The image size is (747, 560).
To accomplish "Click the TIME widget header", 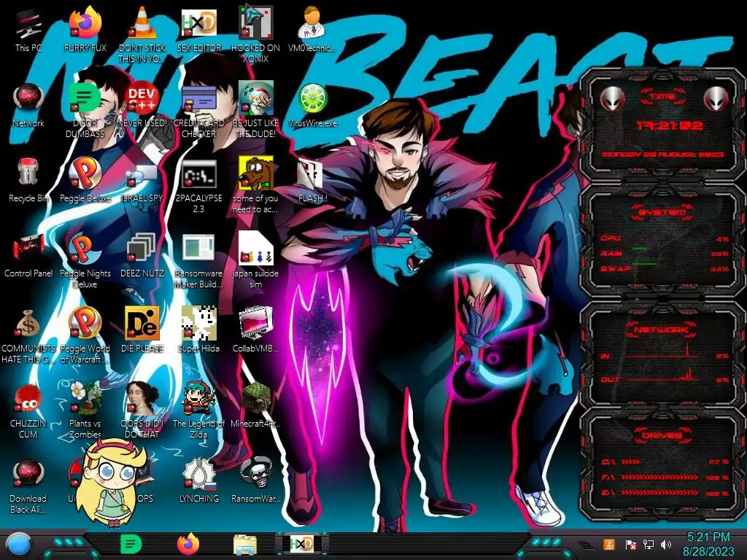I will click(x=662, y=97).
